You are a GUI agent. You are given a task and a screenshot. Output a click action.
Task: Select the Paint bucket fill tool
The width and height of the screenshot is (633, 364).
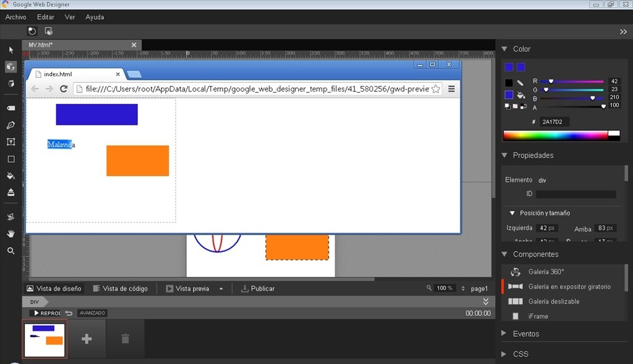(x=11, y=176)
